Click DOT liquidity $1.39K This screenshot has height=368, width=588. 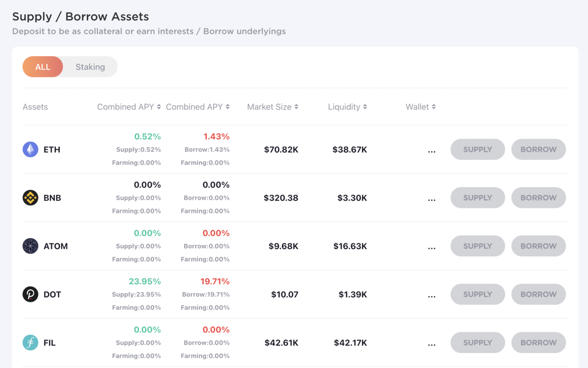point(353,294)
